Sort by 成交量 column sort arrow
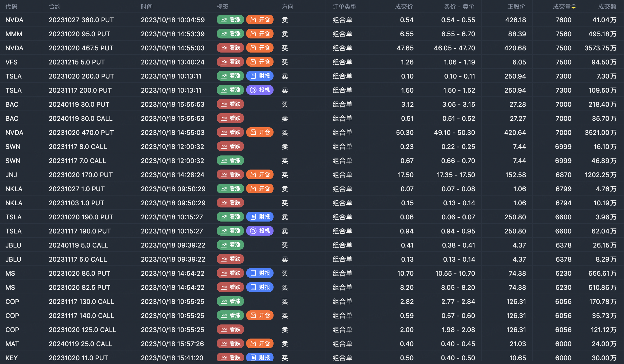 point(574,7)
